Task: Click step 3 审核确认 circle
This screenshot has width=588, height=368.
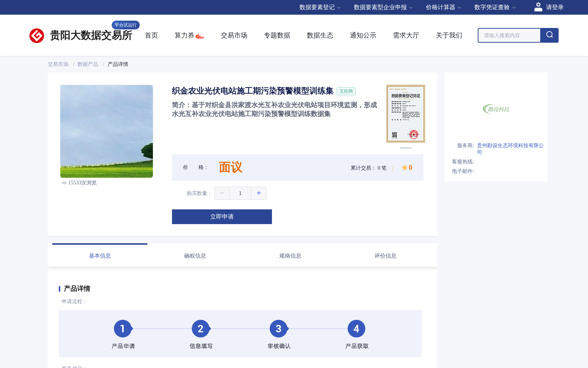Action: pos(279,329)
